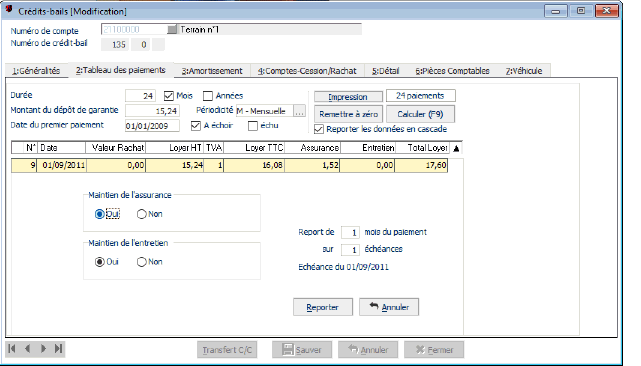The width and height of the screenshot is (641, 366).
Task: Click the Reporter button
Action: [x=323, y=307]
